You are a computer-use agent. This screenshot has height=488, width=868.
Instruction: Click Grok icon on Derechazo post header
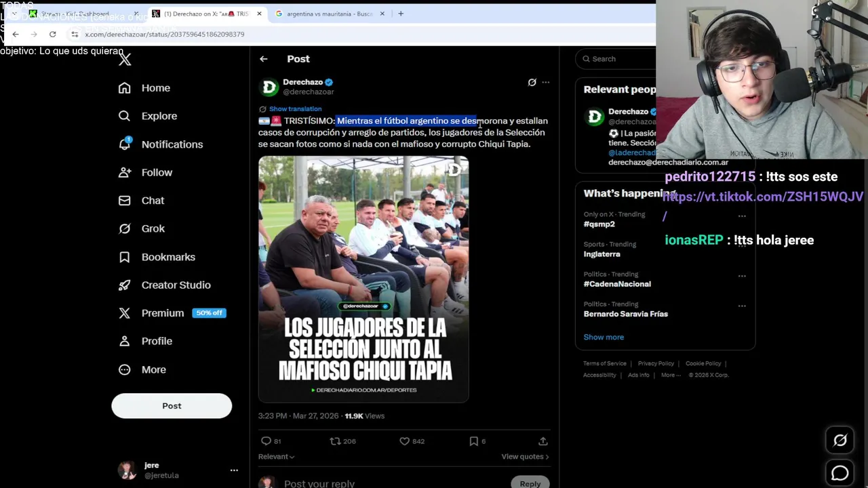coord(532,82)
